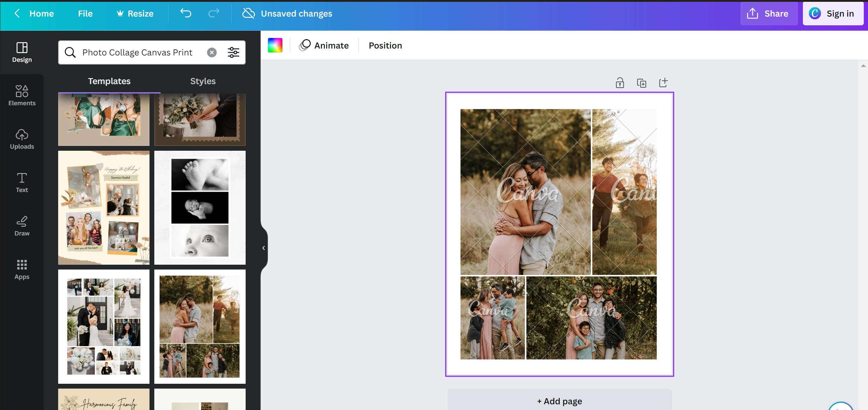The image size is (868, 410).
Task: Click the duplicate page icon
Action: click(x=642, y=83)
